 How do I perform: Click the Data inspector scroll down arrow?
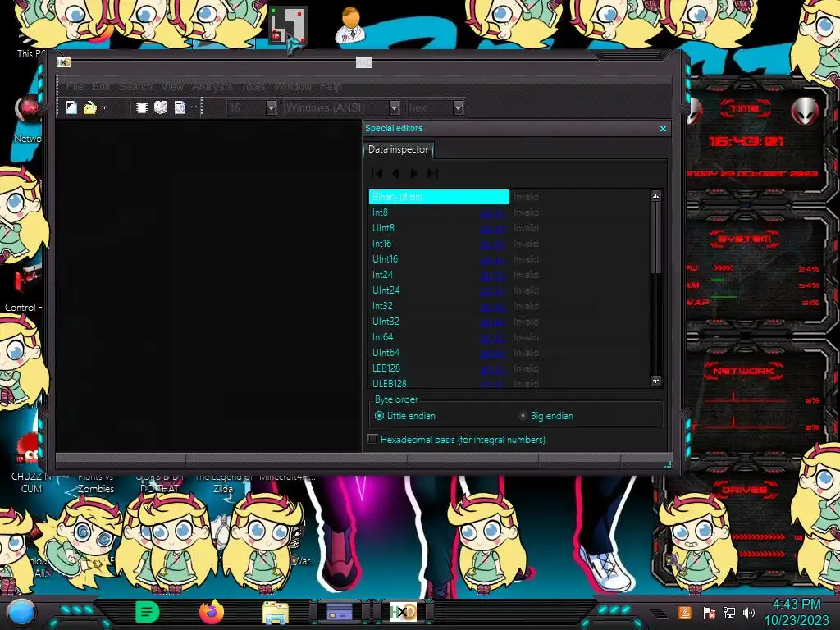tap(655, 381)
